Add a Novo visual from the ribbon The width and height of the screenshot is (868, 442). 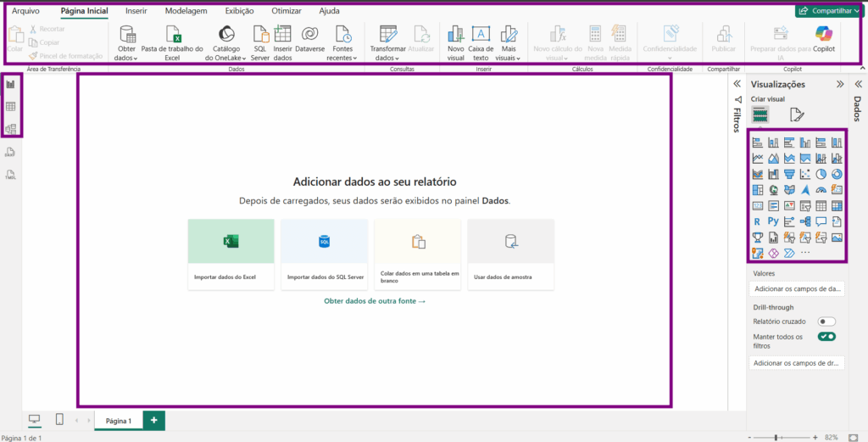click(x=455, y=43)
